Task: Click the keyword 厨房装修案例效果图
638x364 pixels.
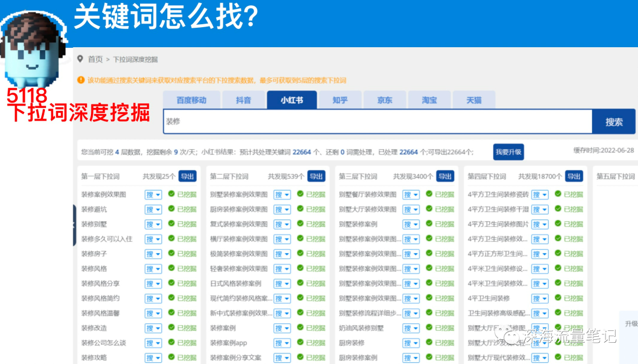Action: [239, 209]
